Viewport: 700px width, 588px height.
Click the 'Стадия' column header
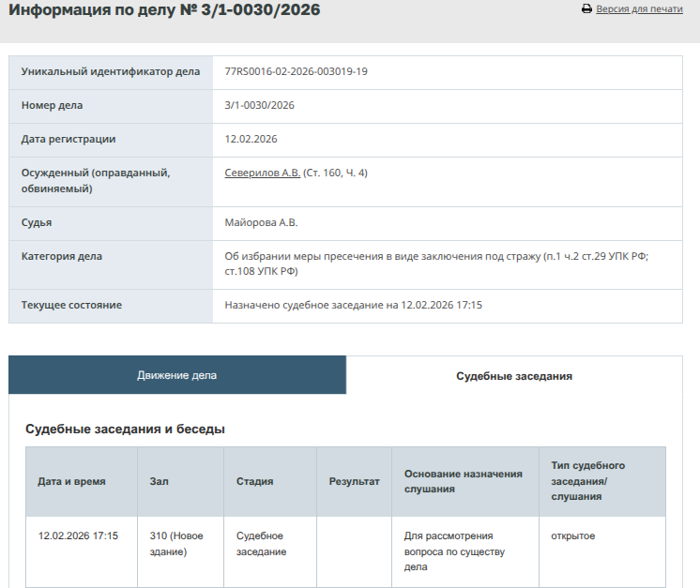point(254,481)
